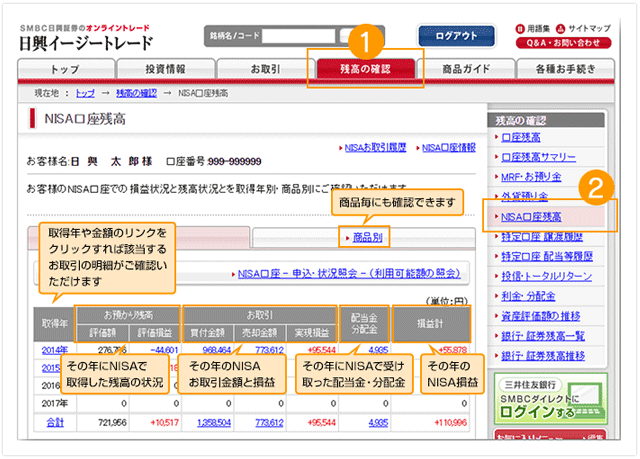Viewport: 640px width, 459px height.
Task: Click the 日興イージートレード logo
Action: [86, 43]
